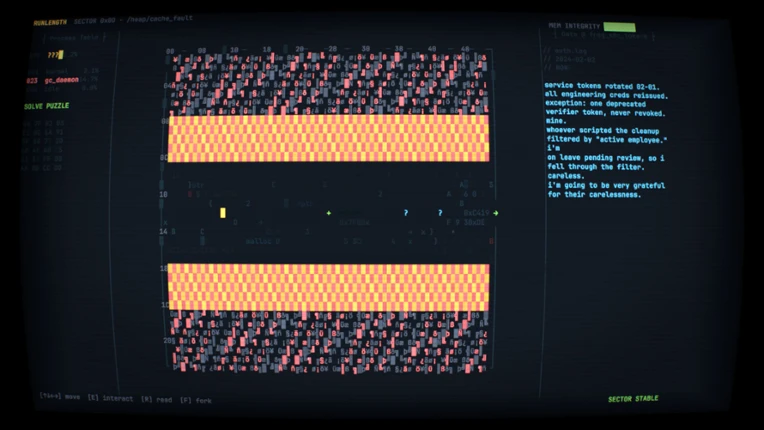
Task: Click the yellow player cursor block
Action: click(x=223, y=213)
